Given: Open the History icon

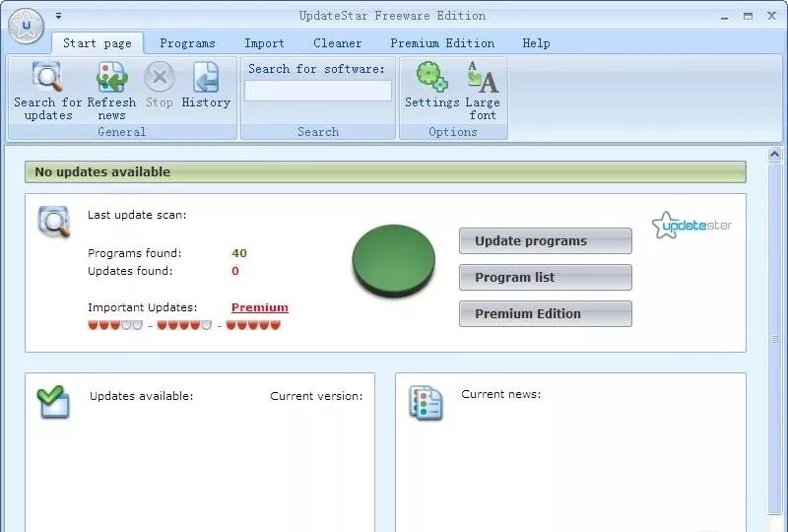Looking at the screenshot, I should pyautogui.click(x=206, y=77).
